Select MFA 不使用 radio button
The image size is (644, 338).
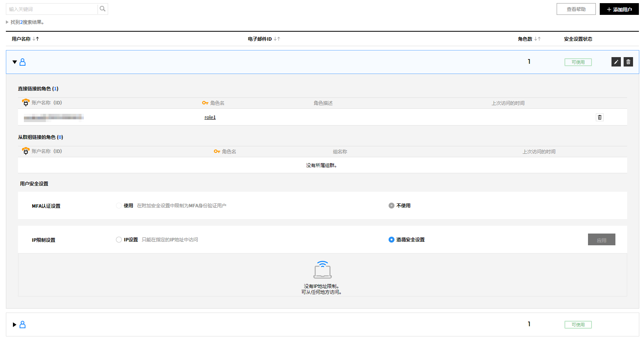(x=391, y=206)
